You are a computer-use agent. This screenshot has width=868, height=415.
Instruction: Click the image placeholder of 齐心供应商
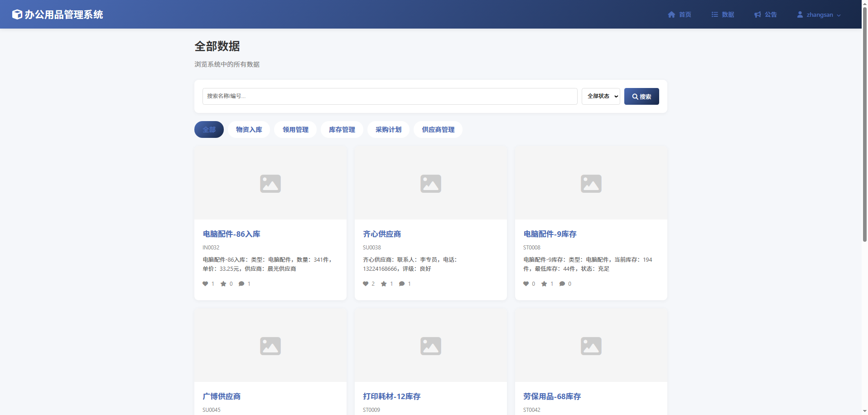tap(431, 184)
